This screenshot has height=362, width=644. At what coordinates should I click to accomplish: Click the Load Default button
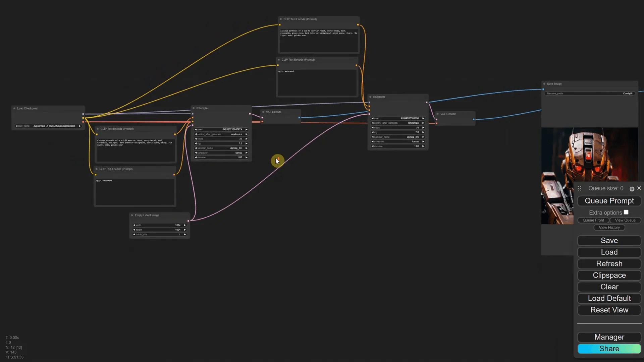[609, 298]
